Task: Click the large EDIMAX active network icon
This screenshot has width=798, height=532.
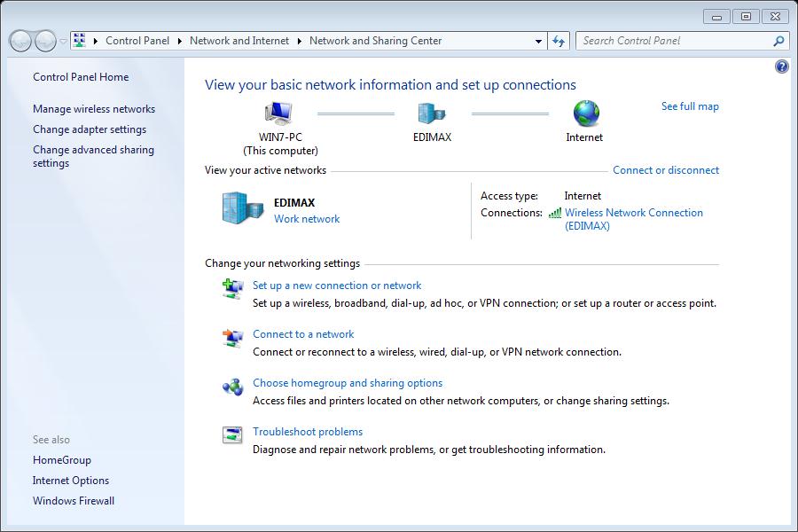Action: [x=243, y=207]
